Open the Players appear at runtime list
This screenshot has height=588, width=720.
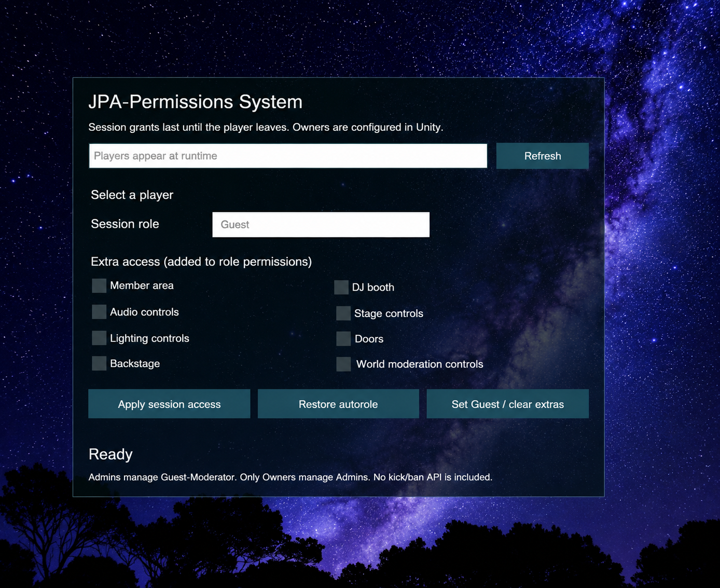288,156
